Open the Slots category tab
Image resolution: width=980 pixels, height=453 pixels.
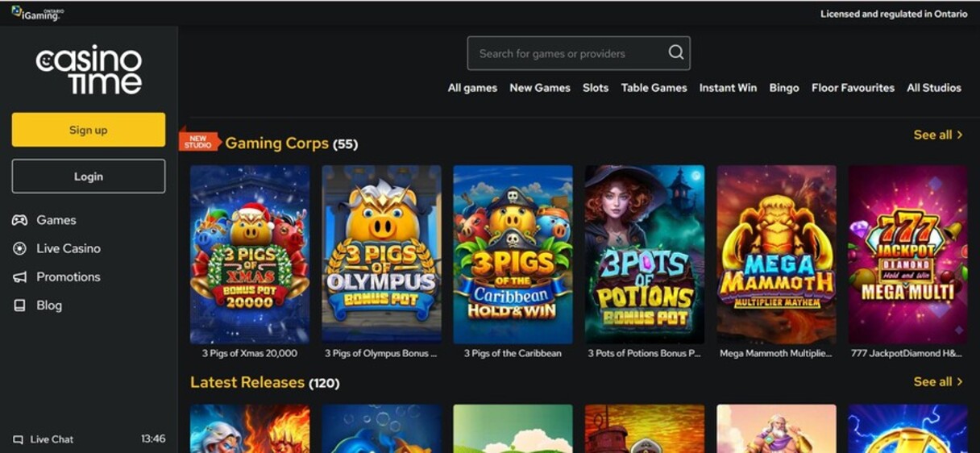point(596,88)
